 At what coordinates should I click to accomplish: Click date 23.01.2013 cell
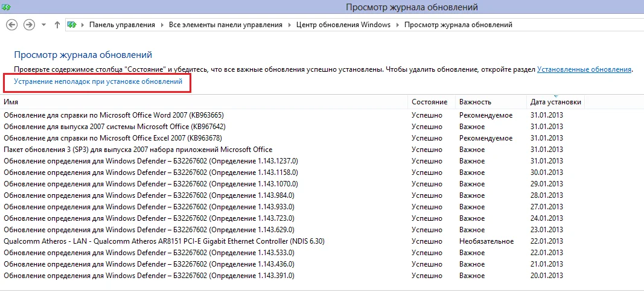coord(547,230)
